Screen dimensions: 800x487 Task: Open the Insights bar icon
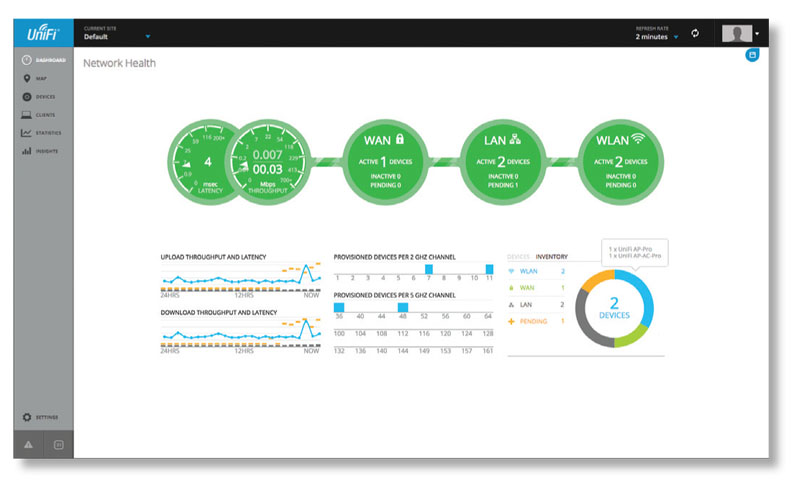point(26,151)
